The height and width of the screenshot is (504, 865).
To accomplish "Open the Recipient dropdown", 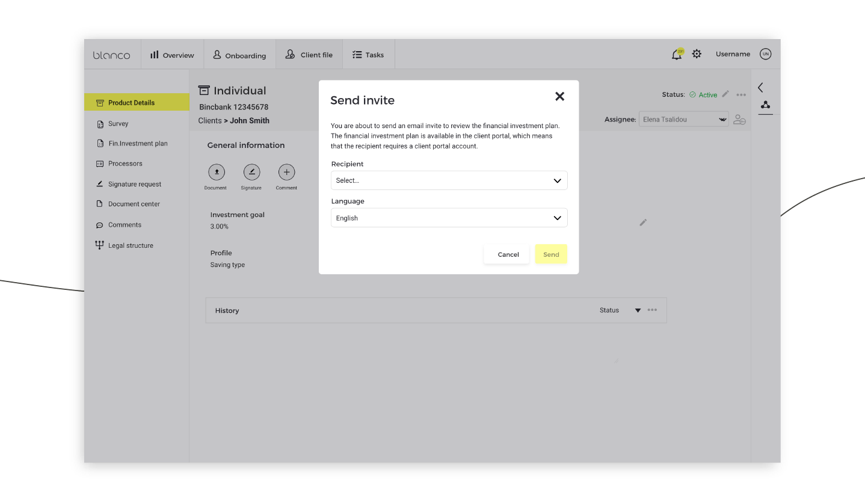I will 449,180.
